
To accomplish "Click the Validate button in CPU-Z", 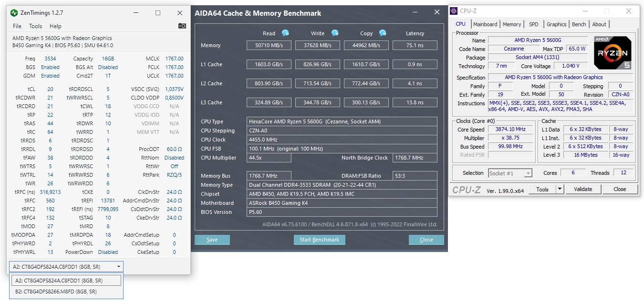I will click(583, 189).
